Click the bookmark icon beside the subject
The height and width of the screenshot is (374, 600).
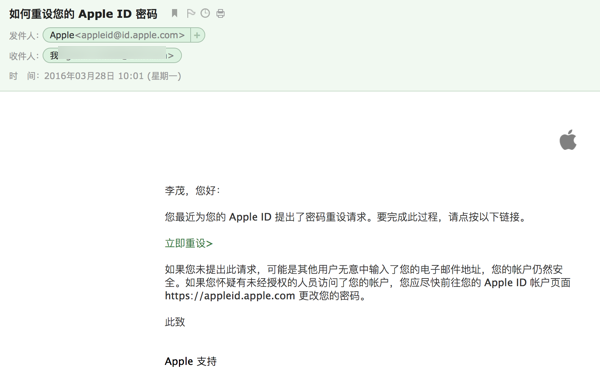tap(174, 13)
